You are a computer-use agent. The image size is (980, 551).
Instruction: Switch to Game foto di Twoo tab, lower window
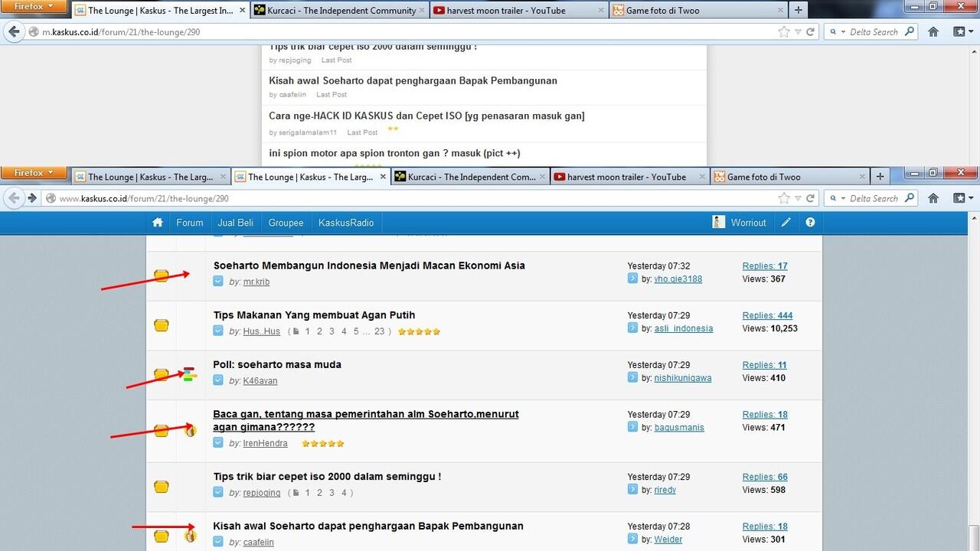click(789, 177)
